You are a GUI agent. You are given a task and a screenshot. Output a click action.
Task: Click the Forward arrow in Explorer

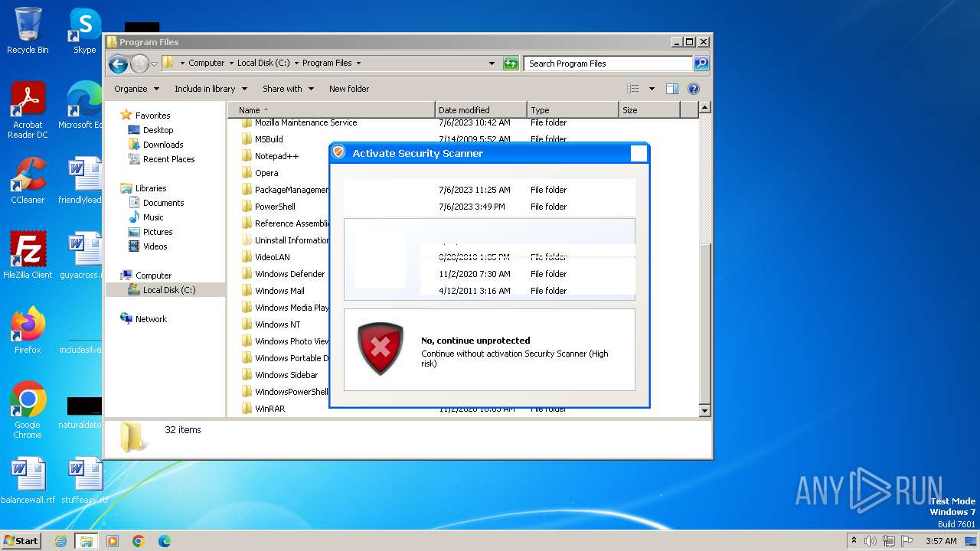click(139, 64)
